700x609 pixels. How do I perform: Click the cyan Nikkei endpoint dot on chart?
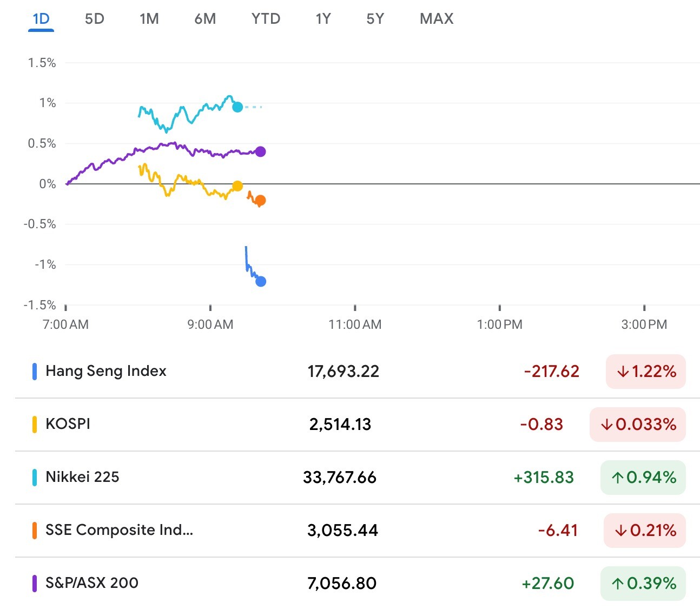pyautogui.click(x=237, y=107)
